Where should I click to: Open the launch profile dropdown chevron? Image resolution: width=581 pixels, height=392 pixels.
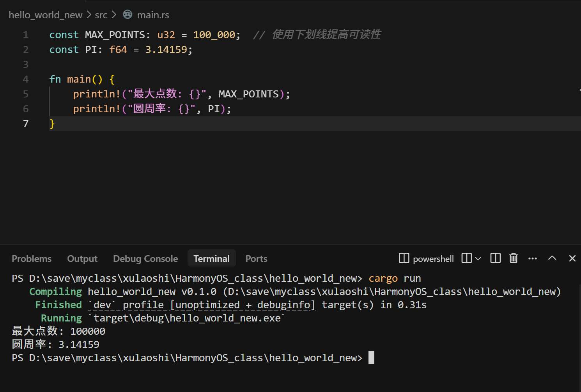(x=478, y=258)
